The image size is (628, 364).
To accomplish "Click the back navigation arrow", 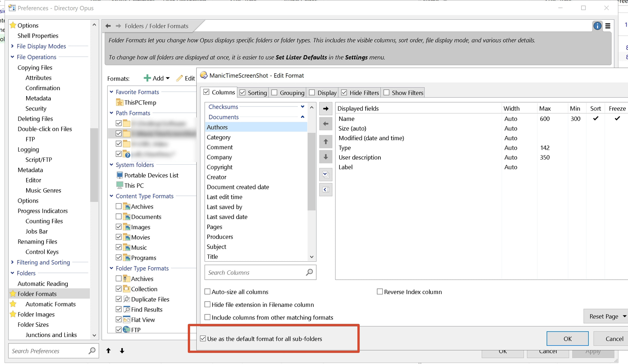I will (108, 26).
